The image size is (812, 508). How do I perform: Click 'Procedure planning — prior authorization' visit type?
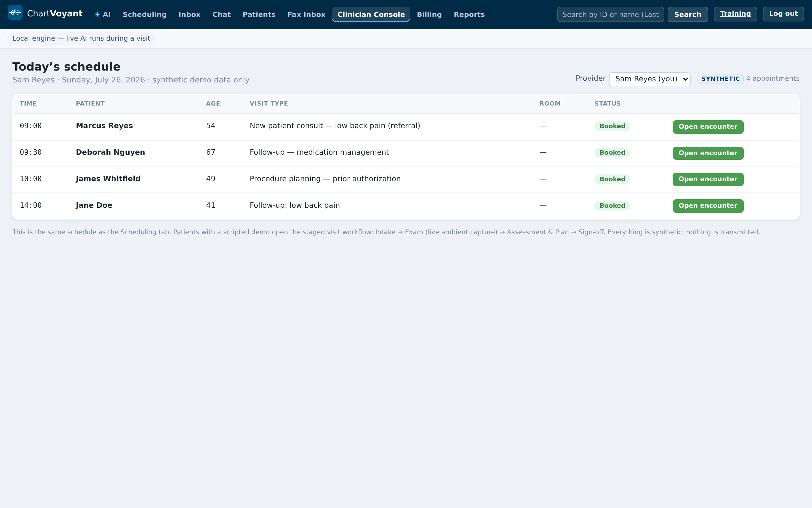click(325, 179)
